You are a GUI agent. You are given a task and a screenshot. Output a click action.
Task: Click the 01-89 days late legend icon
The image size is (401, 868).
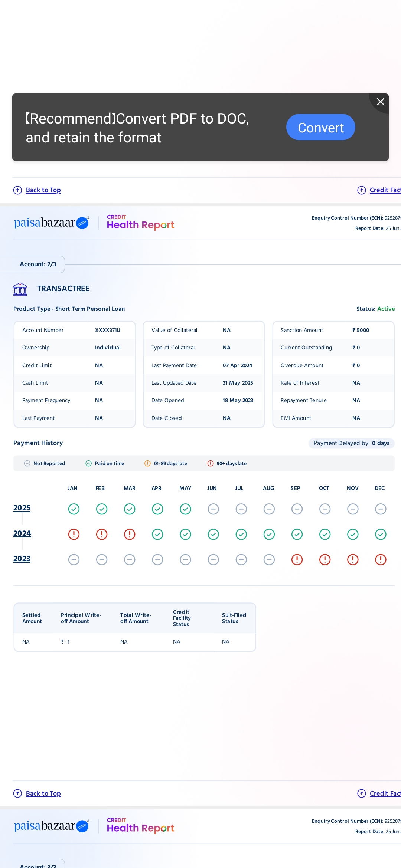147,463
